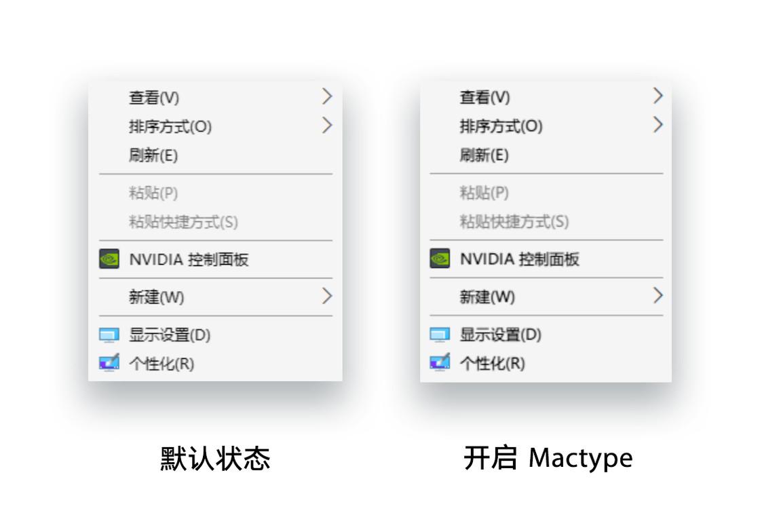760x532 pixels.
Task: Click the 开启 Mactype caption text
Action: pyautogui.click(x=550, y=458)
